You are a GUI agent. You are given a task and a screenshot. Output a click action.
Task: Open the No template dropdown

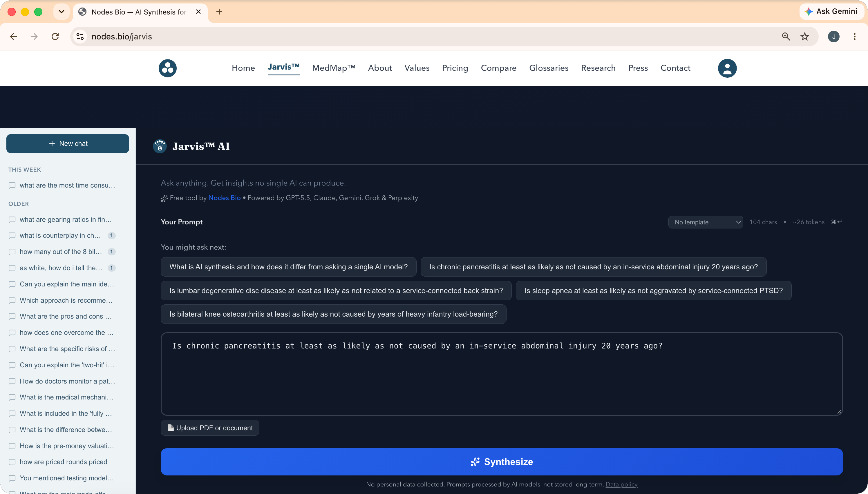(x=706, y=222)
